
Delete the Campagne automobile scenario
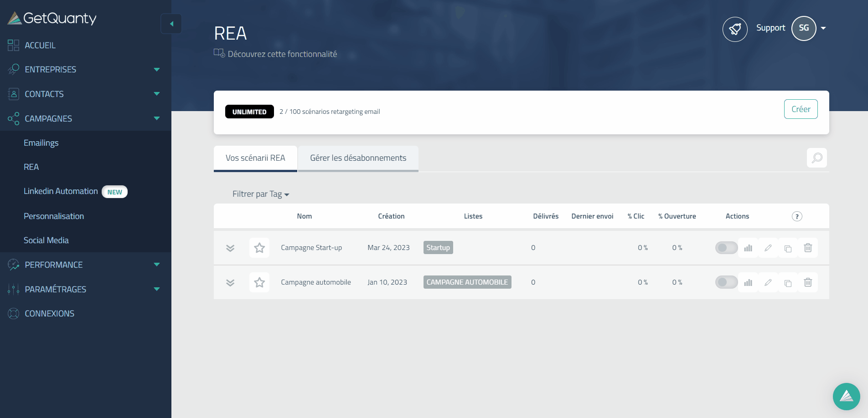pyautogui.click(x=808, y=283)
